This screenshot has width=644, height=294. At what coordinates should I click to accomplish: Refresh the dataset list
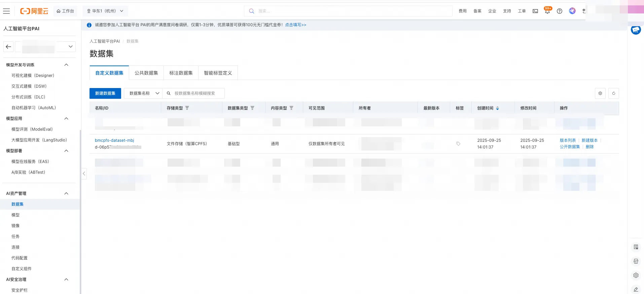[x=614, y=93]
